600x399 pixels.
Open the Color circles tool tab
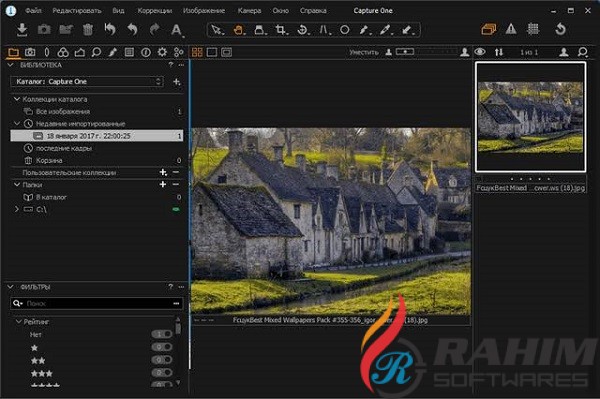coord(63,52)
